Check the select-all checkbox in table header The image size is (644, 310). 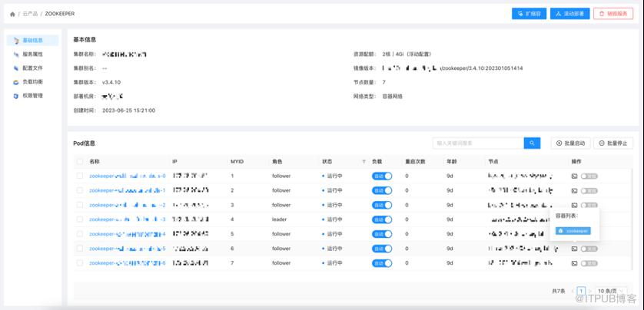(80, 162)
